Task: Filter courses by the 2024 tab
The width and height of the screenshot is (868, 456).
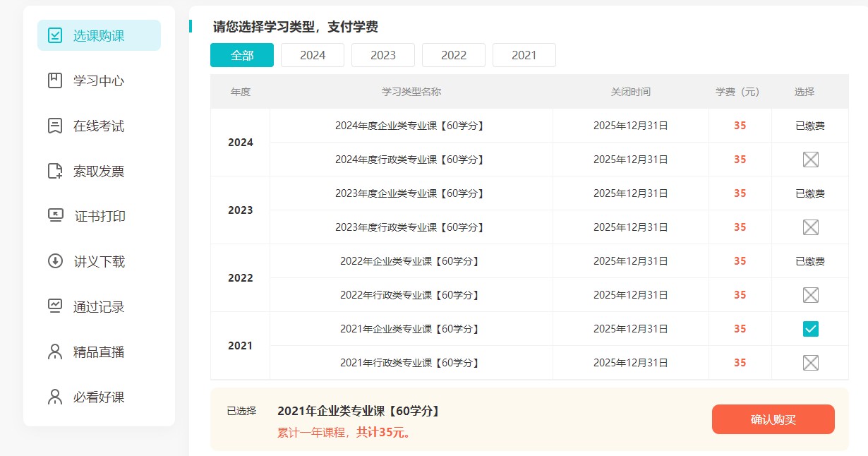Action: 313,55
